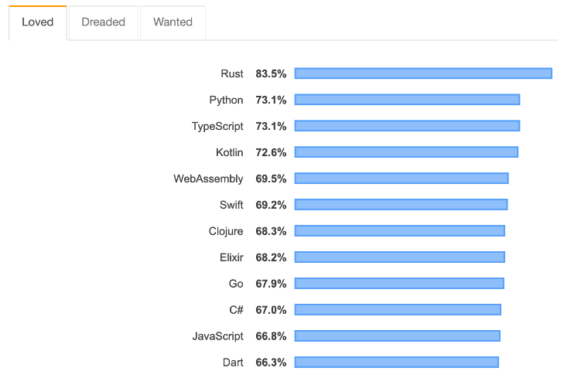Click the Swift bar

coord(401,205)
